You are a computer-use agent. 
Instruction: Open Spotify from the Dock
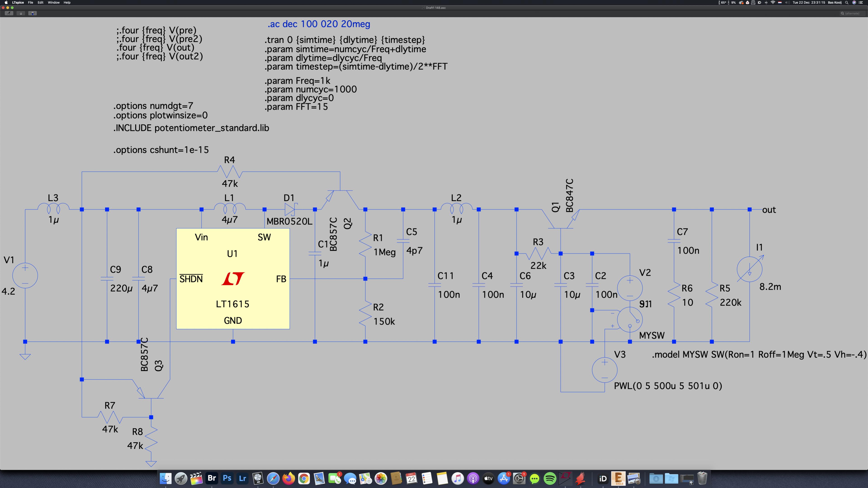(x=550, y=478)
